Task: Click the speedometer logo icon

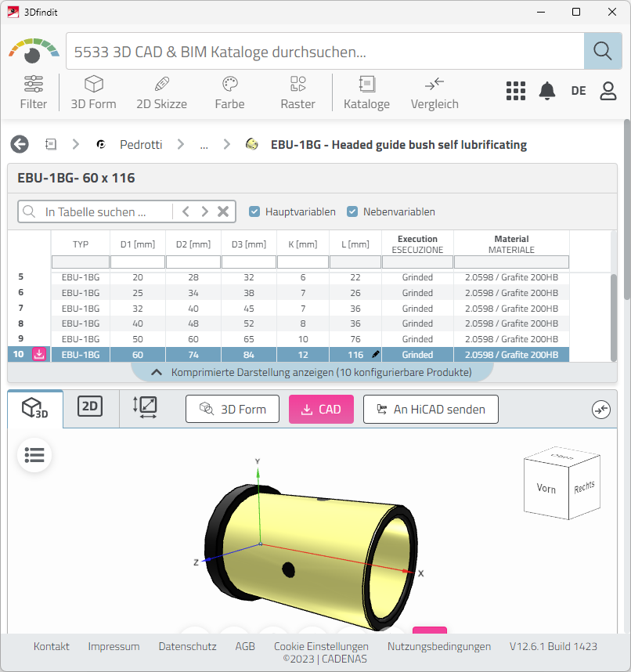Action: (34, 51)
